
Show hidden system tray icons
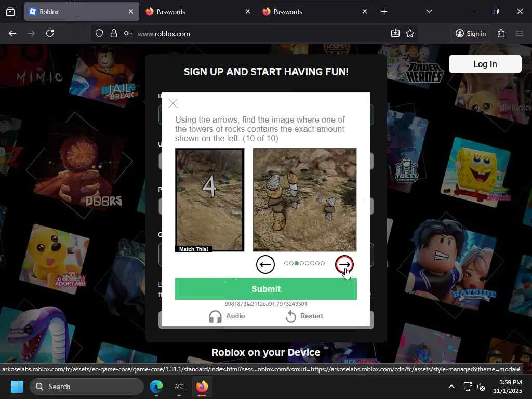pyautogui.click(x=451, y=387)
